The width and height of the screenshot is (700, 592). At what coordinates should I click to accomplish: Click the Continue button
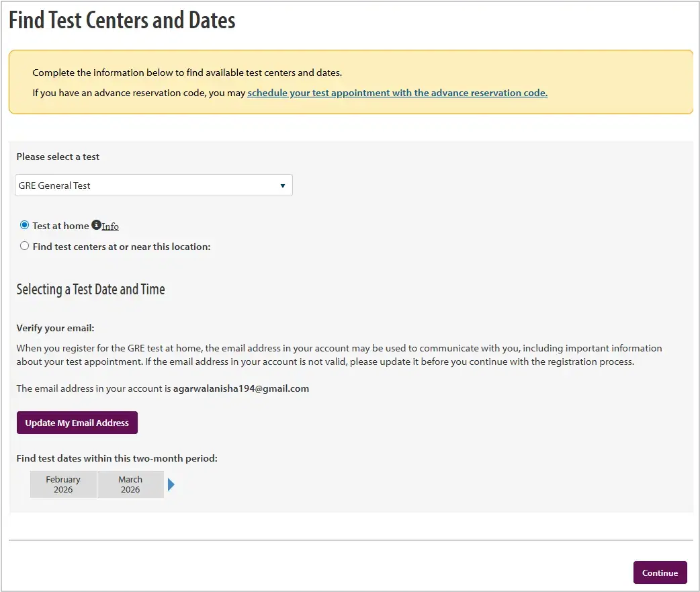[x=660, y=573]
